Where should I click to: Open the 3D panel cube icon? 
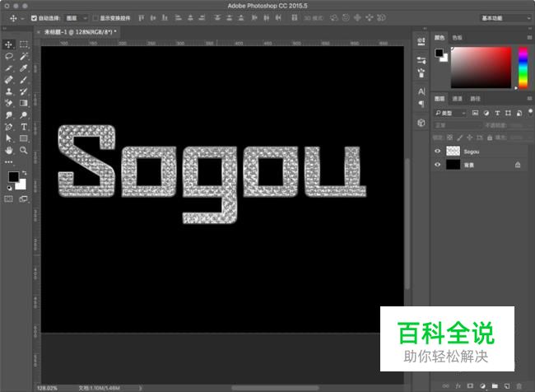point(421,123)
